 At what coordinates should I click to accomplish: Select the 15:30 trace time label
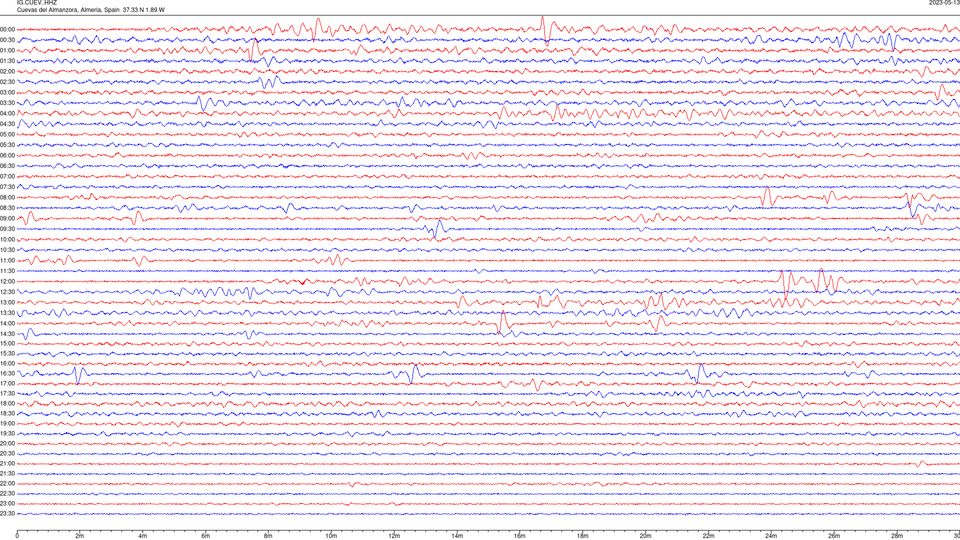[7, 353]
